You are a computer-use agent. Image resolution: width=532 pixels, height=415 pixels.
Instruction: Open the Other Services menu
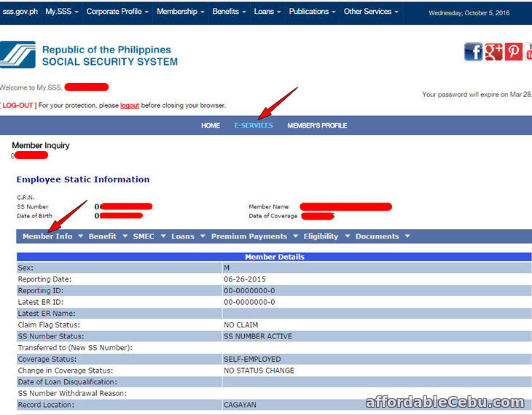click(x=371, y=12)
